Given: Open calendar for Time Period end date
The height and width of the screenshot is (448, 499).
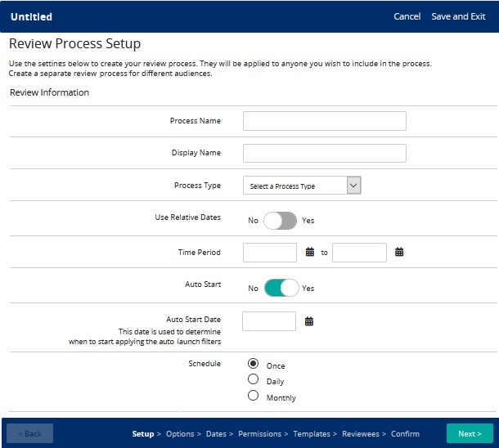Looking at the screenshot, I should [x=399, y=252].
